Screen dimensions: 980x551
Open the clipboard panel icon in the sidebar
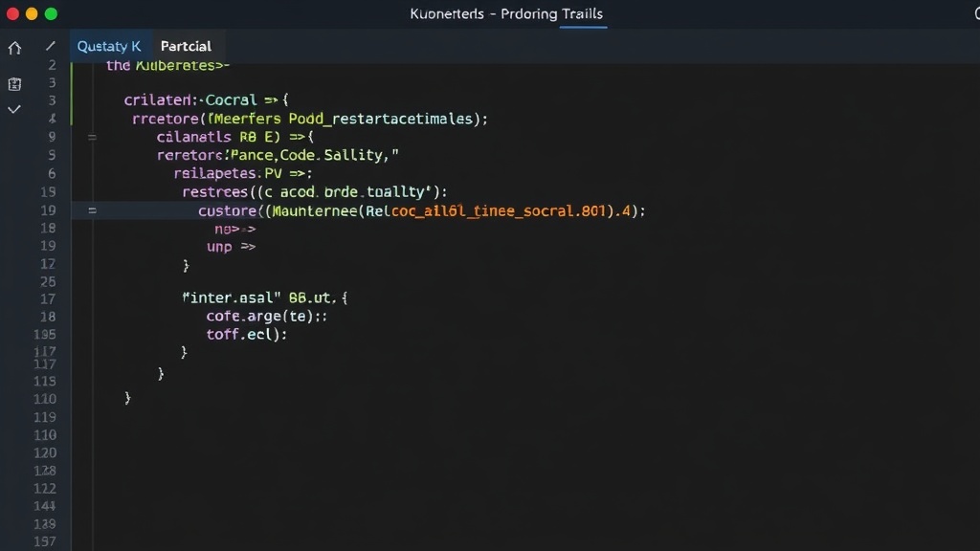point(14,84)
